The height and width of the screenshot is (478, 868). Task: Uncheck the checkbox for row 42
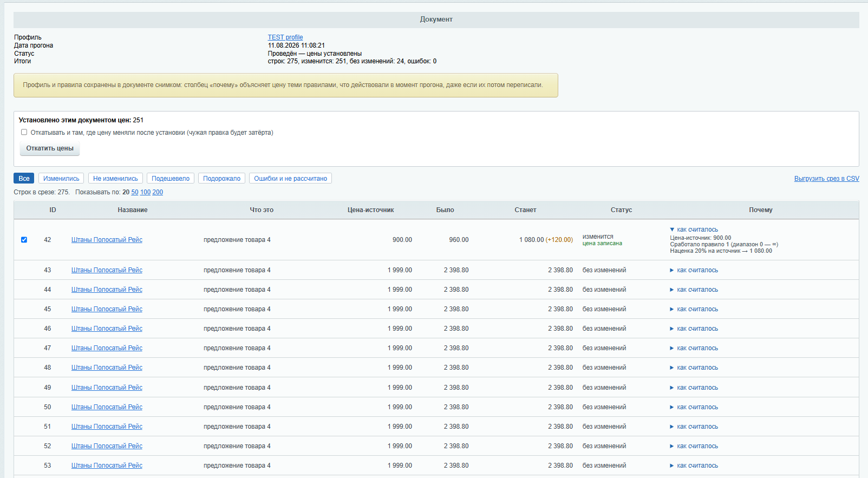(24, 240)
